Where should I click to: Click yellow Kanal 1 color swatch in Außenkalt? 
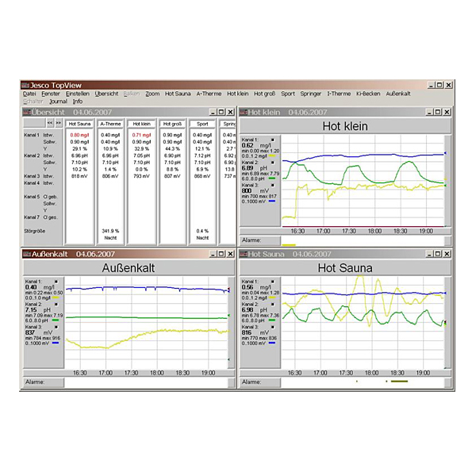[56, 297]
